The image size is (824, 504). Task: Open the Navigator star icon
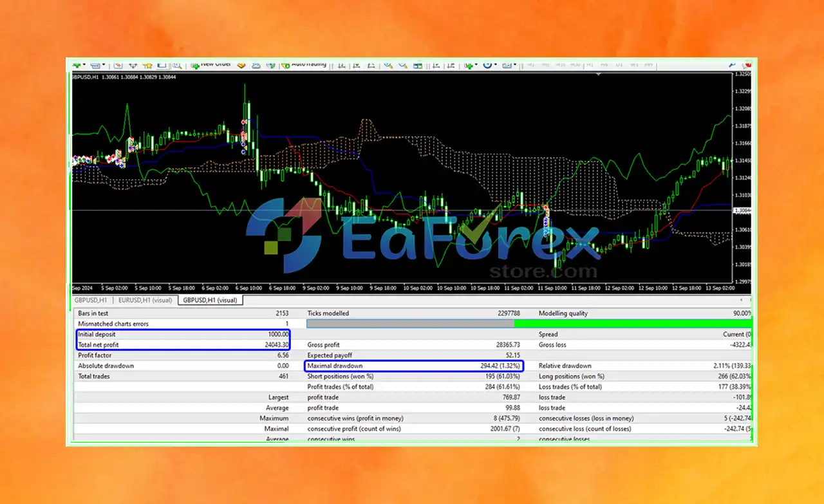point(147,64)
